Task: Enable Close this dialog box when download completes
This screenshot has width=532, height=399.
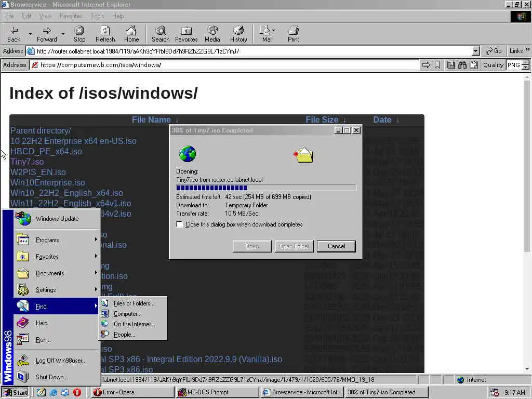Action: pyautogui.click(x=179, y=224)
